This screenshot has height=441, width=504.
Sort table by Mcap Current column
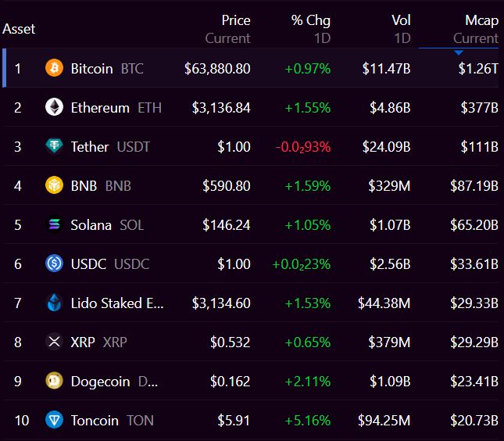(x=476, y=29)
